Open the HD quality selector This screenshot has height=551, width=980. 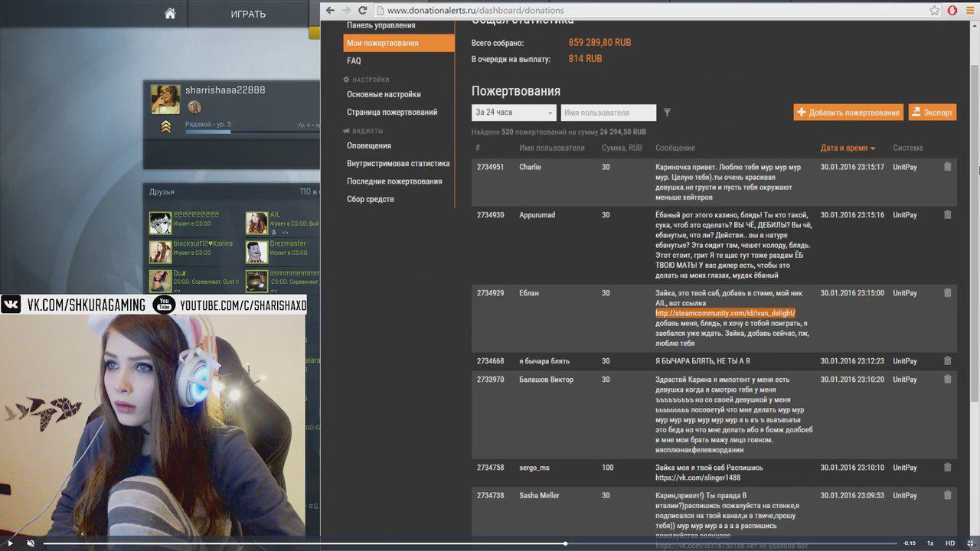pos(950,543)
